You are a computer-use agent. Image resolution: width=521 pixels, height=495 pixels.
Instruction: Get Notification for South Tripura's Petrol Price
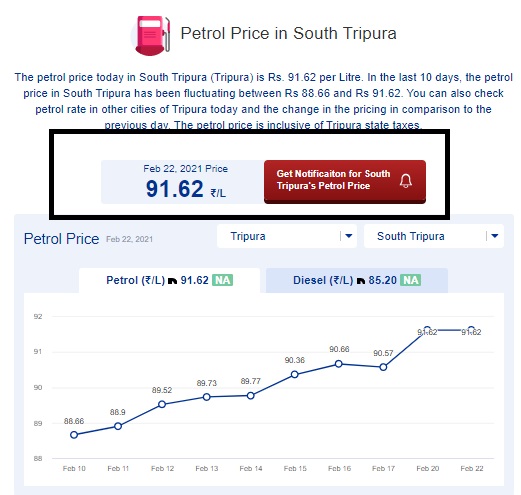pyautogui.click(x=345, y=182)
